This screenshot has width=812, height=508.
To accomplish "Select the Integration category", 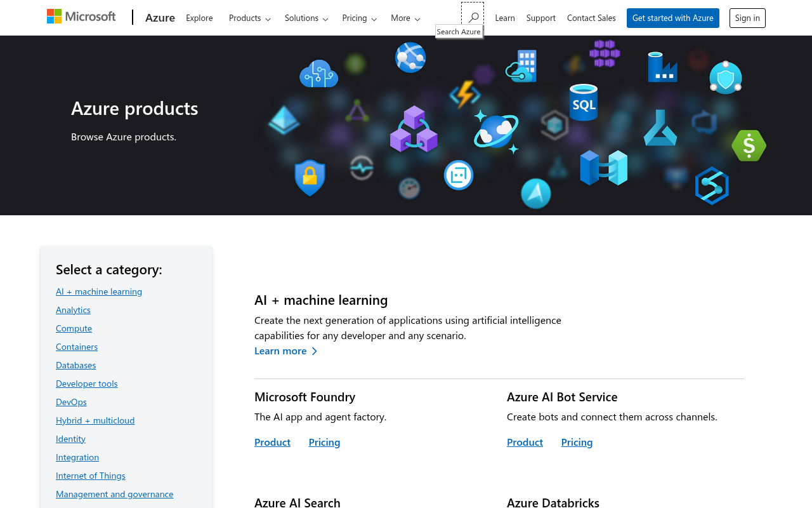I will click(x=77, y=457).
